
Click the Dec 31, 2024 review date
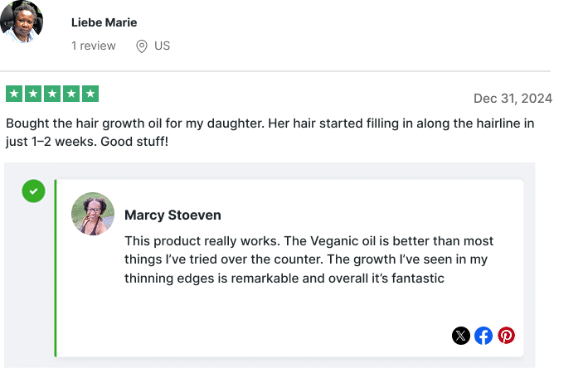513,99
